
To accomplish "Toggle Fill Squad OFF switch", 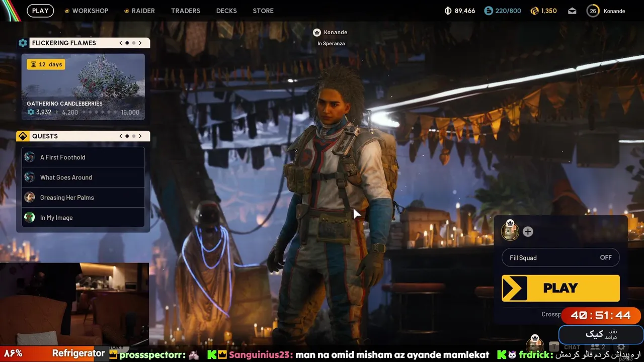I will [x=560, y=257].
